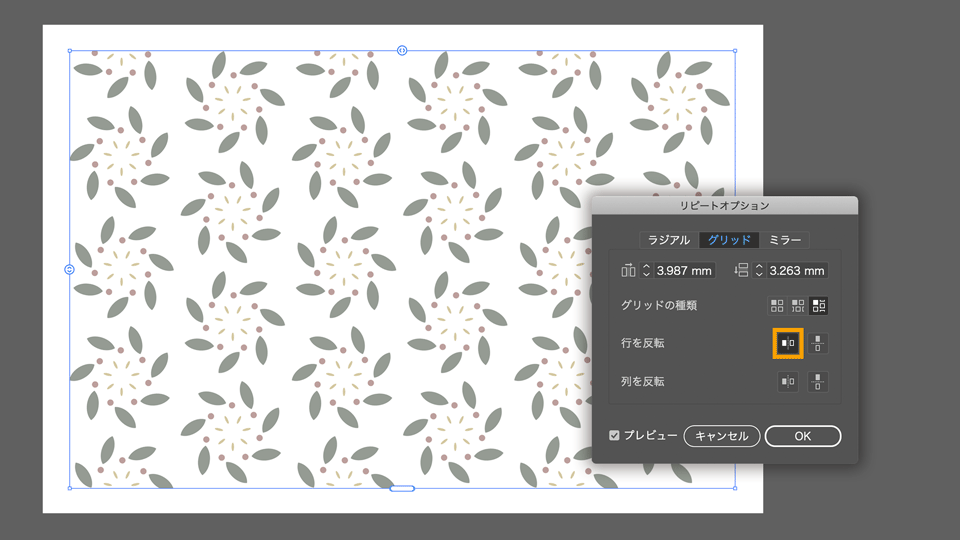Click the left side repeat spacing handle
The height and width of the screenshot is (540, 960).
69,269
